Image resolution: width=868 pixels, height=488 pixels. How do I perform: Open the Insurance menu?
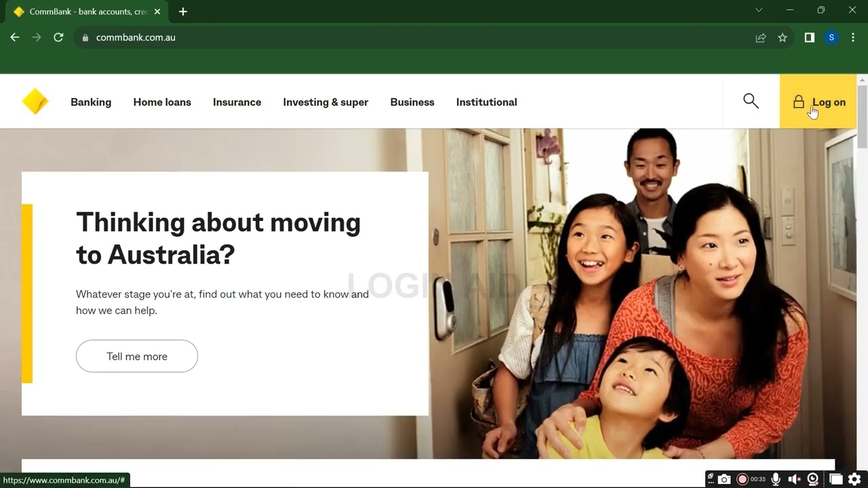[x=237, y=102]
